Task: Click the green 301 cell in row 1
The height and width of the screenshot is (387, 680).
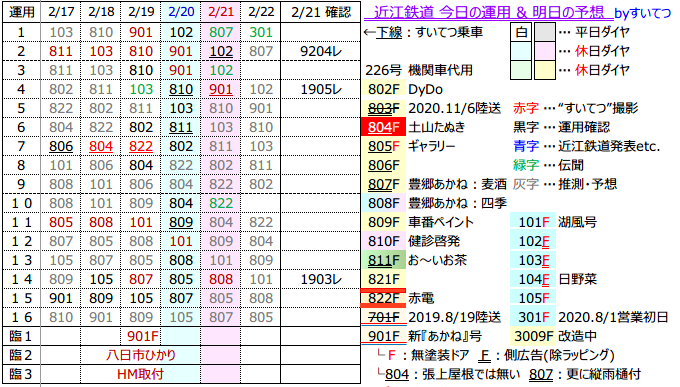Action: coord(261,32)
